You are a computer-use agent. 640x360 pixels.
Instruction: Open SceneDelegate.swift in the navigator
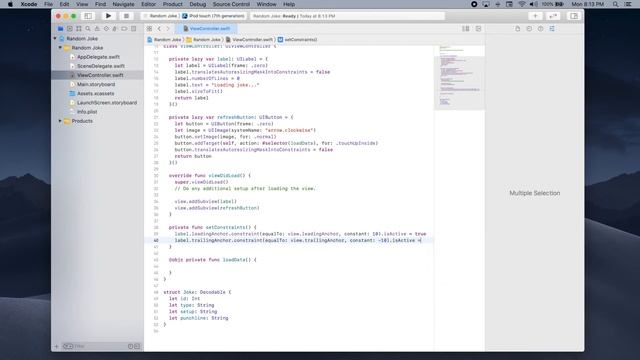pyautogui.click(x=100, y=66)
